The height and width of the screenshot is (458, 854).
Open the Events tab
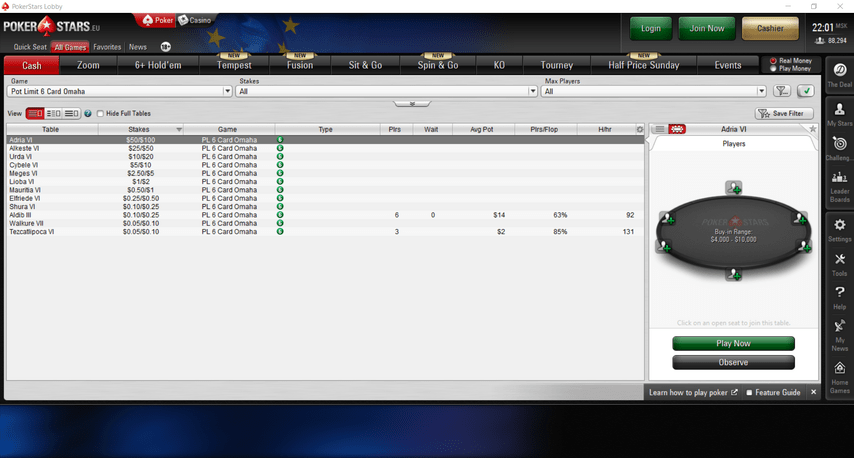click(728, 65)
